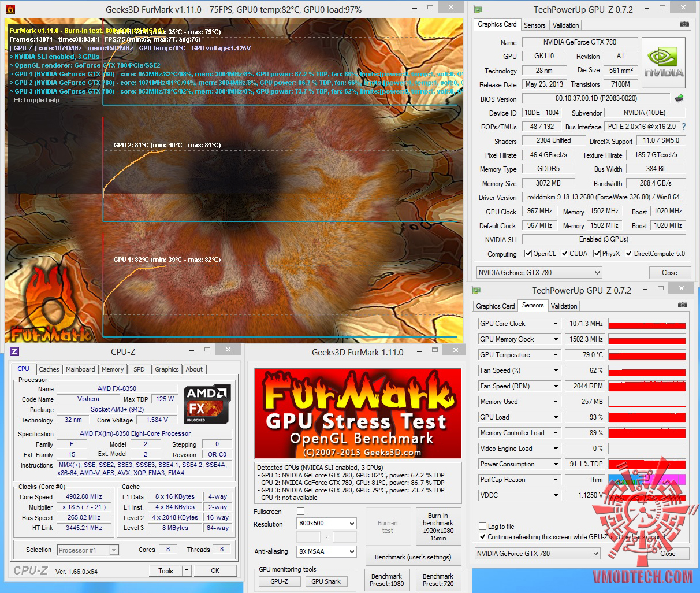The image size is (700, 593).
Task: Open Validation tab in upper GPU-Z window
Action: [565, 25]
